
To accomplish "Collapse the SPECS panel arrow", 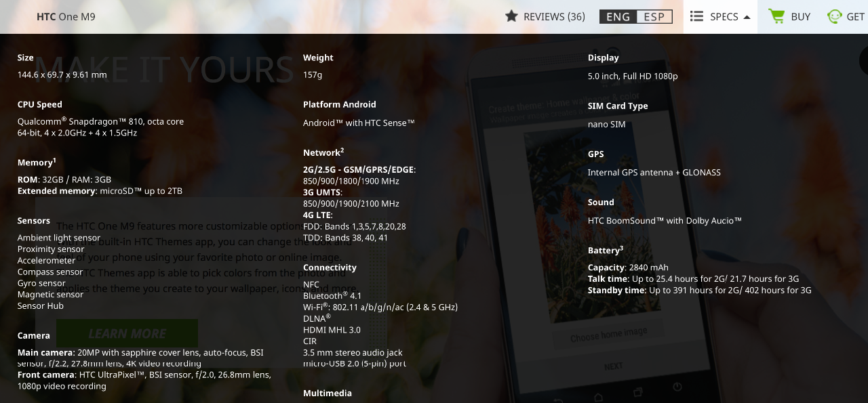I will pyautogui.click(x=747, y=17).
